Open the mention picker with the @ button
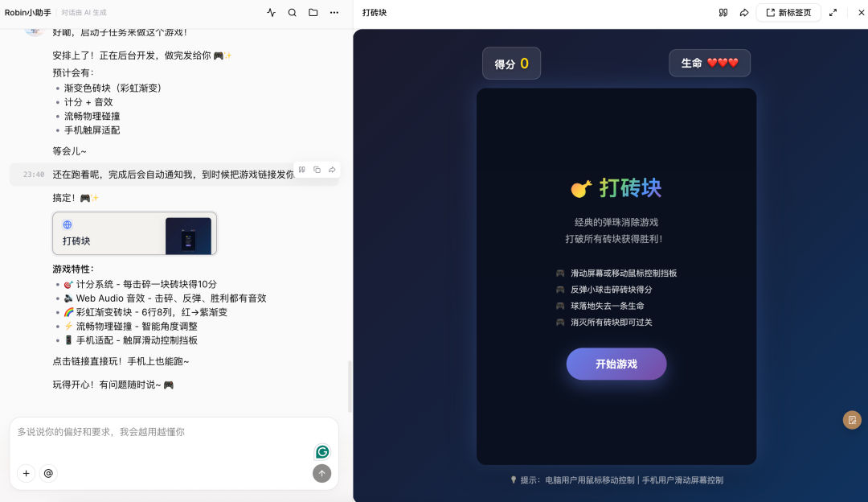Image resolution: width=868 pixels, height=502 pixels. click(48, 473)
